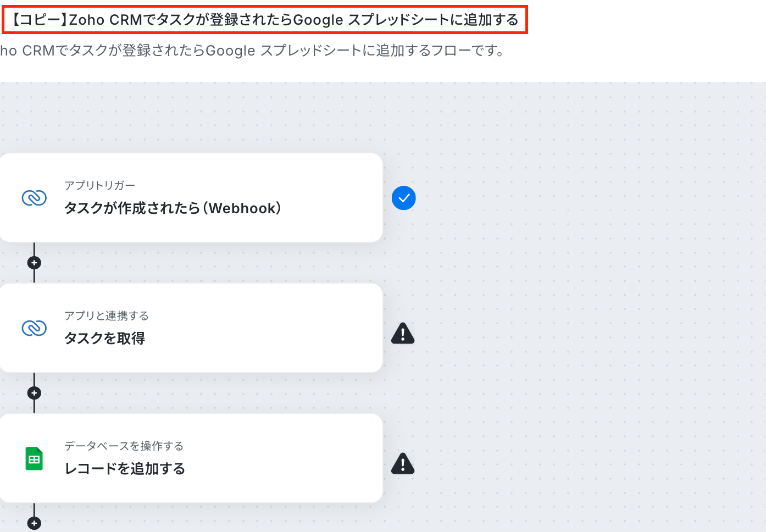Click the Google Sheets icon on レコードを追加する card
This screenshot has width=766, height=532.
(x=34, y=458)
